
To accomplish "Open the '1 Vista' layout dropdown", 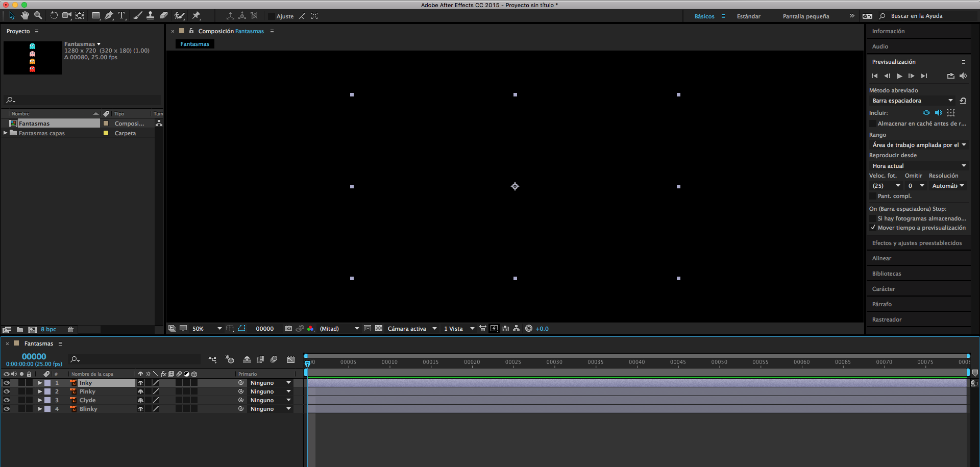I will (459, 329).
